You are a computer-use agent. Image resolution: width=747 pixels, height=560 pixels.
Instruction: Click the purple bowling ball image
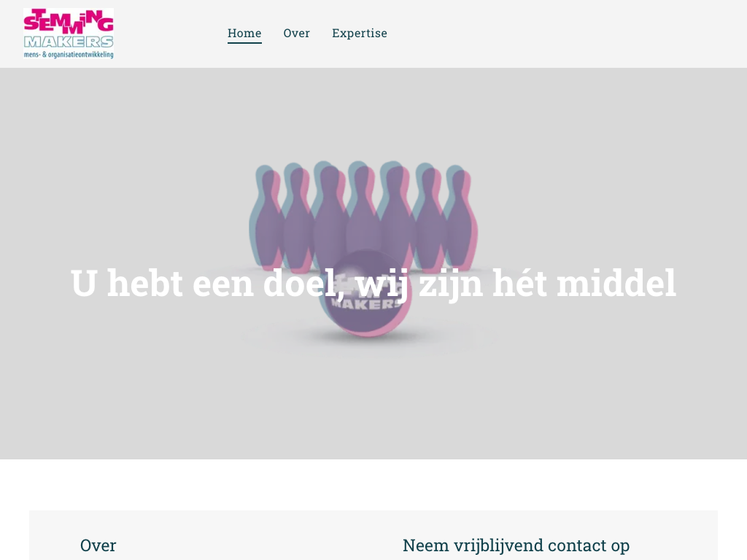(365, 293)
